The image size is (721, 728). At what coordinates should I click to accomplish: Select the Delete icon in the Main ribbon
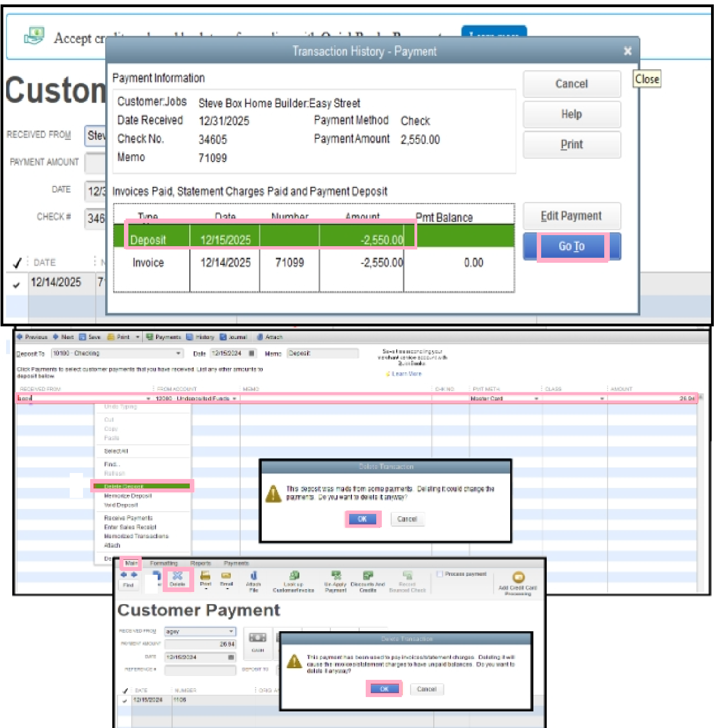[177, 578]
